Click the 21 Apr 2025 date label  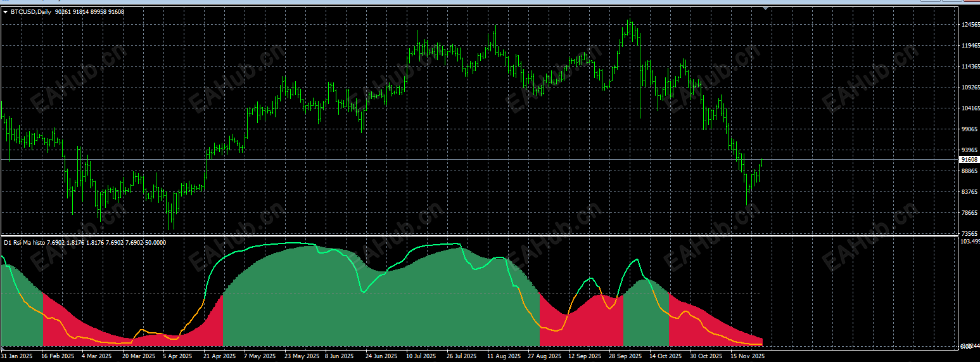(x=219, y=356)
